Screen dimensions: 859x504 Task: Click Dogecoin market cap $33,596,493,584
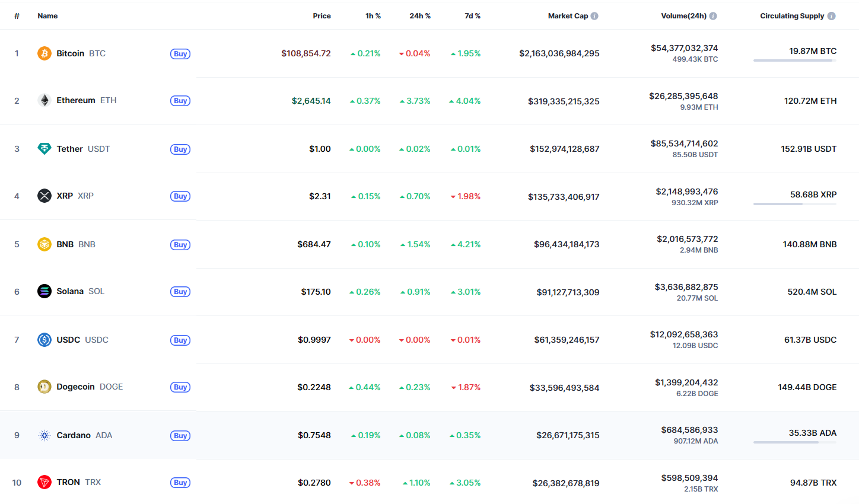click(564, 388)
